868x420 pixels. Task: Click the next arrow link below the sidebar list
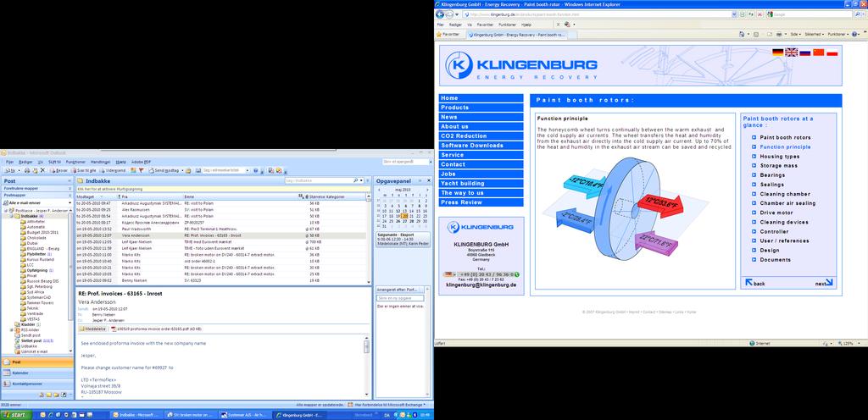tap(824, 283)
